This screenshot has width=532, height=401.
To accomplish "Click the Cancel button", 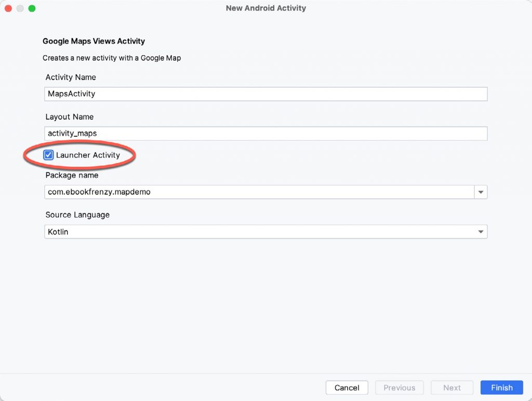I will [347, 387].
